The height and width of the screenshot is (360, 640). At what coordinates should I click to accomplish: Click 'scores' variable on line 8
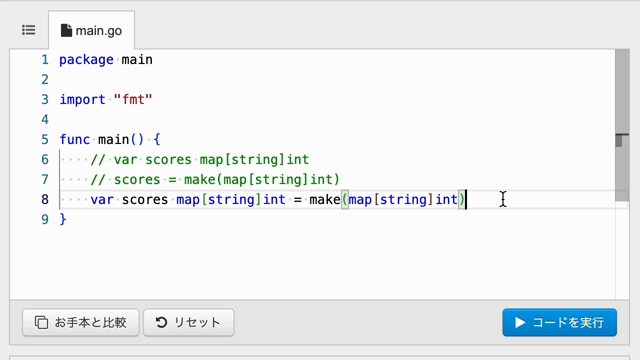145,200
